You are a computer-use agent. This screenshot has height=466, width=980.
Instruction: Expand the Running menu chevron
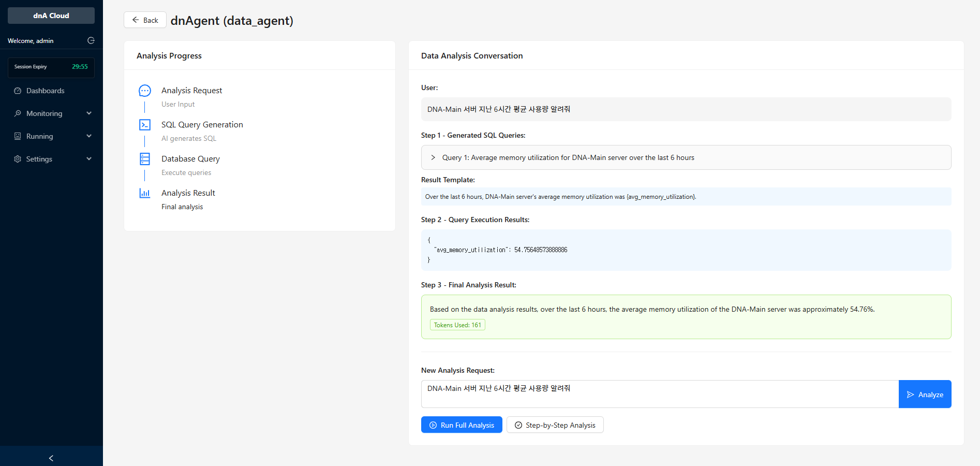[89, 136]
